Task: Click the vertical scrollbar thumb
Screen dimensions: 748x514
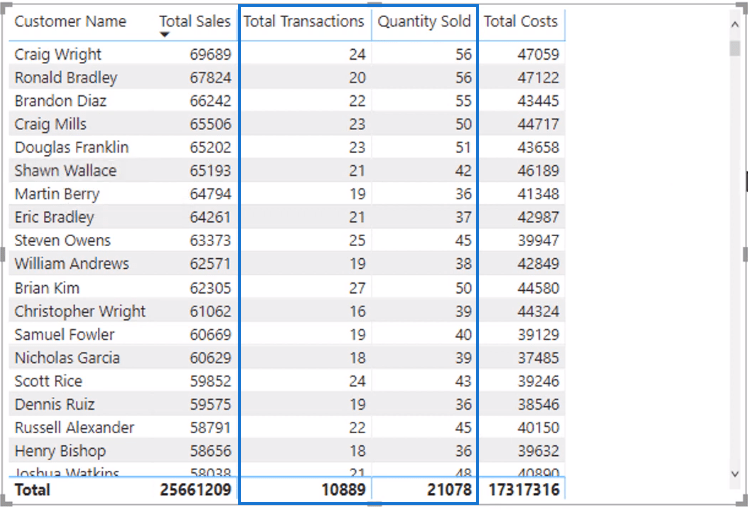Action: 735,48
